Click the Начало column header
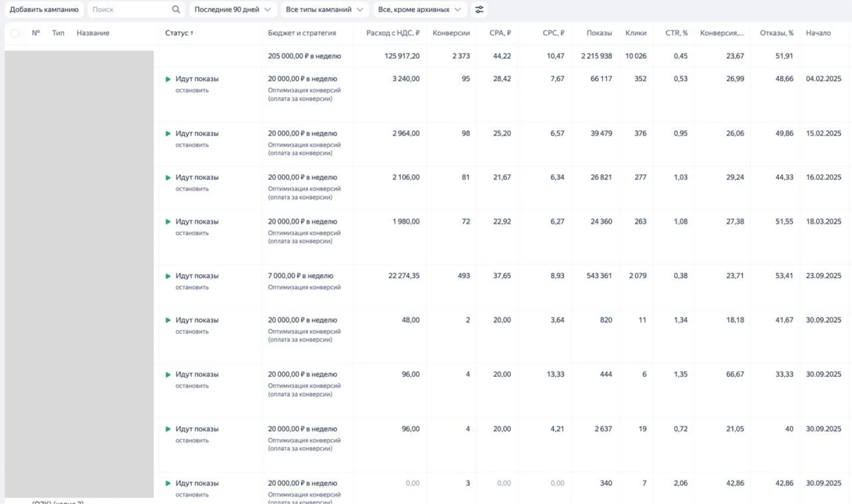Screen dimensions: 852x504 click(x=818, y=33)
